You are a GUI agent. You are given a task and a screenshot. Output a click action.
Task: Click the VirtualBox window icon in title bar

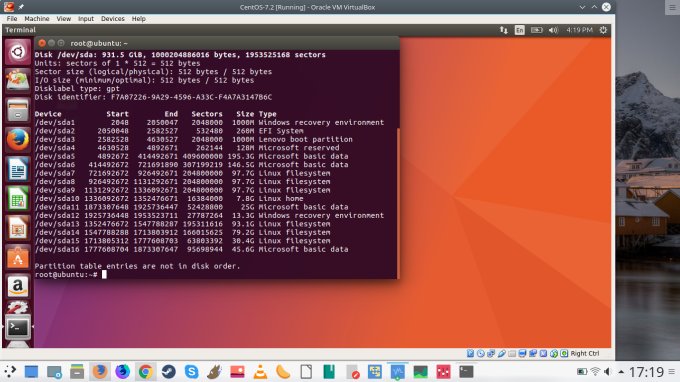pos(9,7)
